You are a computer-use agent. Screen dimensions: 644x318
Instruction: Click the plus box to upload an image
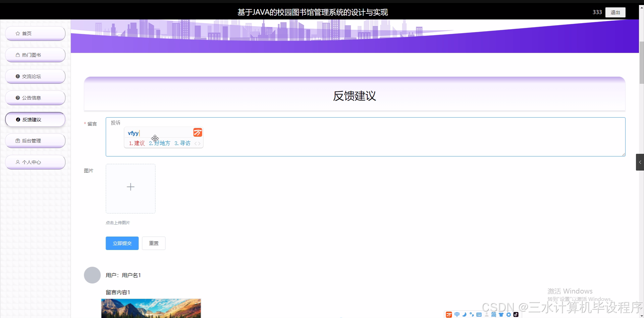coord(130,187)
